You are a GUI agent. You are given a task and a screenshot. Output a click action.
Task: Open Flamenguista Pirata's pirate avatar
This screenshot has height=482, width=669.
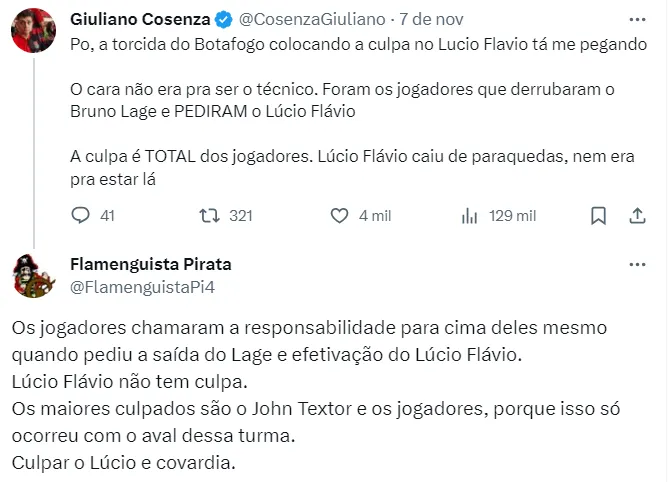[x=33, y=277]
